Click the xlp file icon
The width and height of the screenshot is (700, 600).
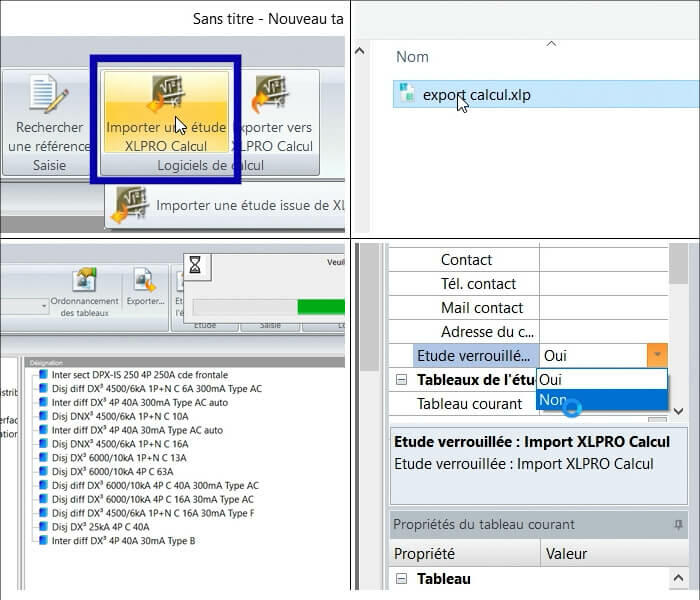click(x=407, y=93)
